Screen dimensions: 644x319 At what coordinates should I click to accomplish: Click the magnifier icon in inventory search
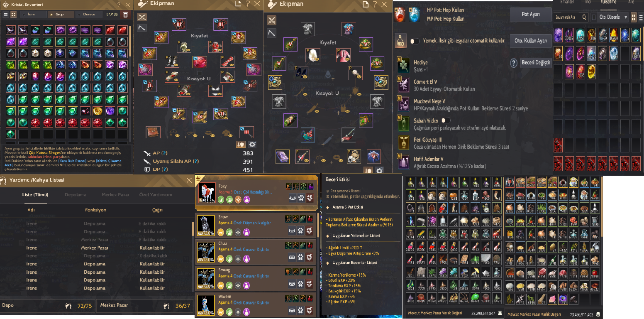(585, 17)
